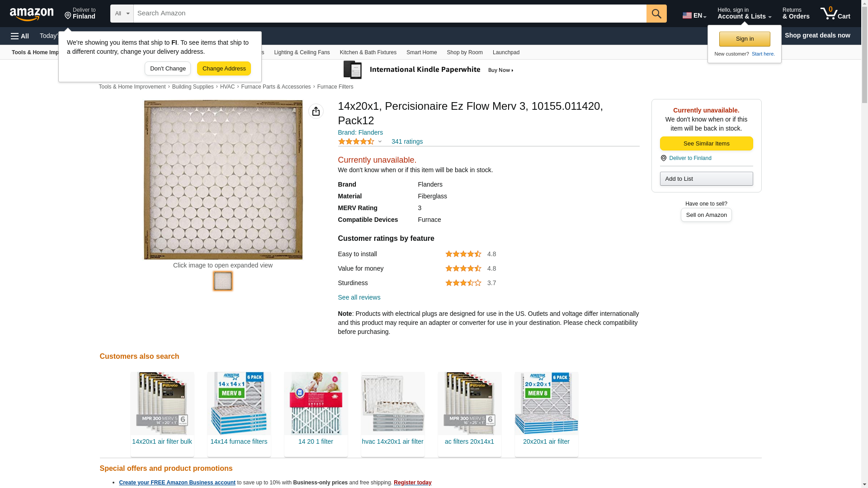
Task: Open the All hamburger menu
Action: [x=20, y=36]
